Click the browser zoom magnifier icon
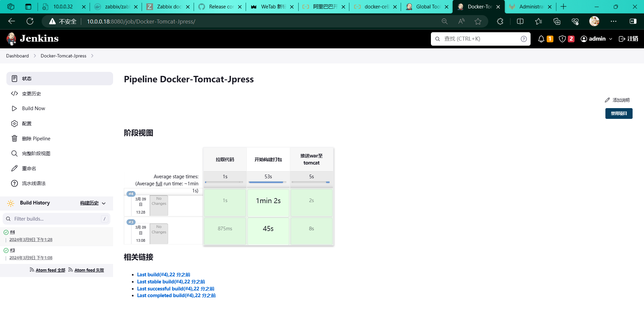Viewport: 644px width, 322px height. (445, 21)
